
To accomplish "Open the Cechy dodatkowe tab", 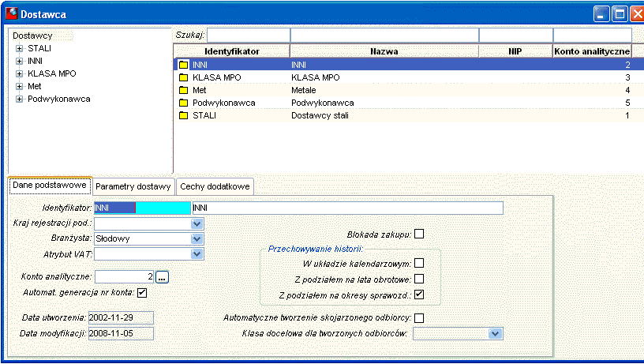I will [x=215, y=186].
